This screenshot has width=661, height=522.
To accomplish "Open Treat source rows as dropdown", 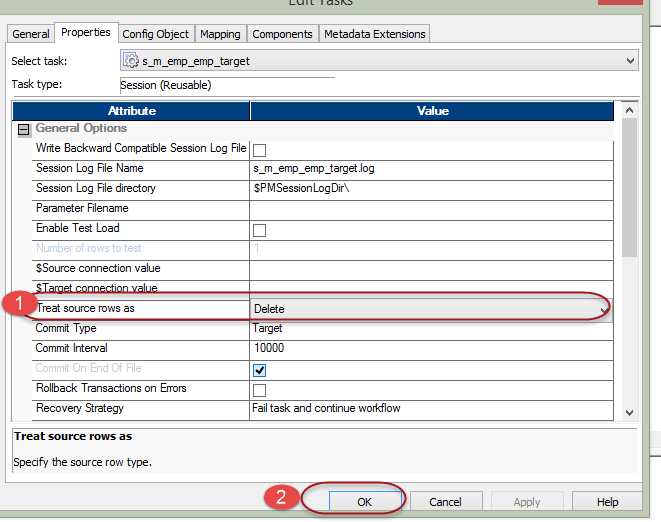I will pyautogui.click(x=603, y=309).
